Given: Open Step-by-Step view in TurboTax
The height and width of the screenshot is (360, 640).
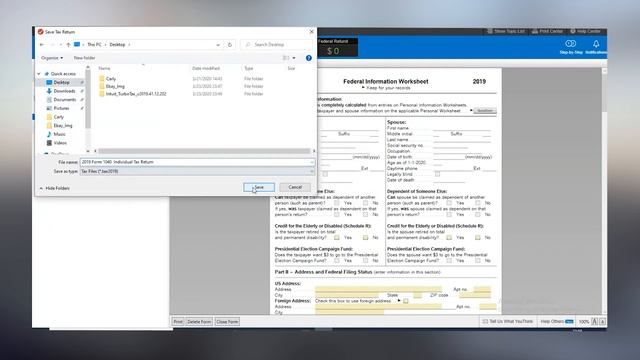Looking at the screenshot, I should pyautogui.click(x=571, y=47).
